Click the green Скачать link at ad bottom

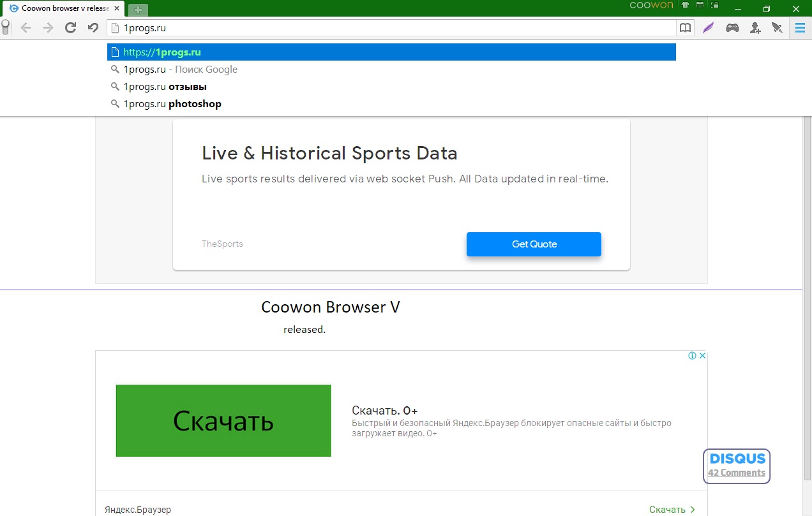click(672, 509)
